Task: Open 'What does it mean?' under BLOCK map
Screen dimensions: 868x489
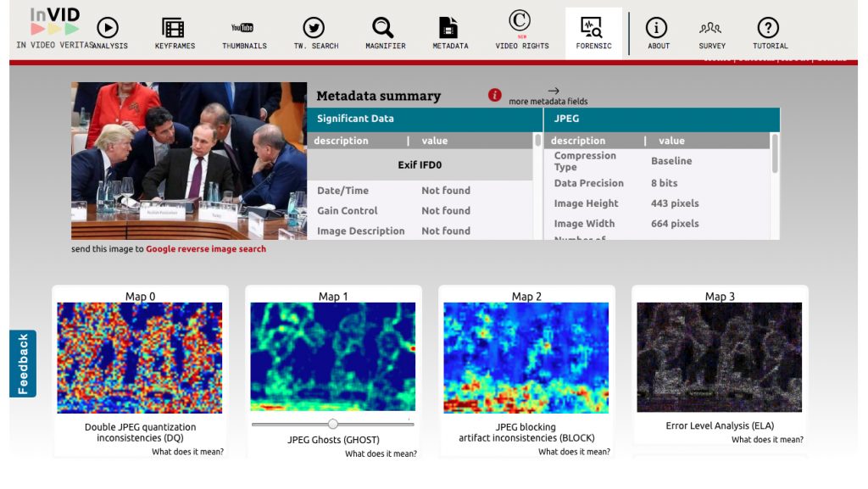Action: point(574,452)
